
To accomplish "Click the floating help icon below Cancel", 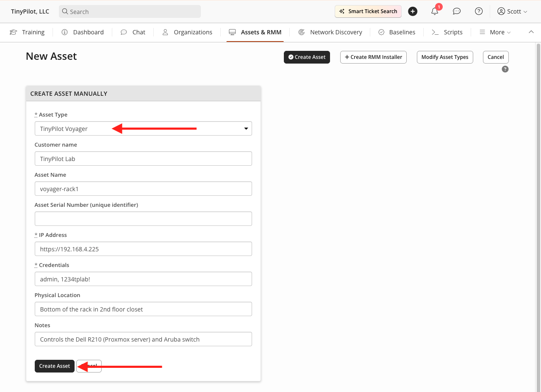I will tap(505, 69).
